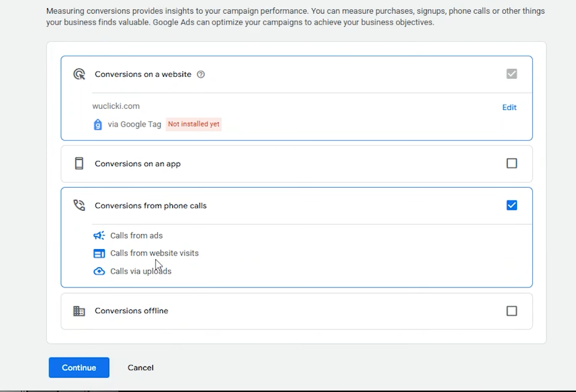Click Edit link for wuclicki.com
This screenshot has width=576, height=392.
point(509,107)
